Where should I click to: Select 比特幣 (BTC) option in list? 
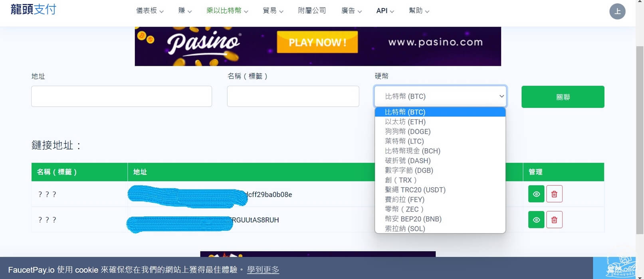tap(440, 112)
